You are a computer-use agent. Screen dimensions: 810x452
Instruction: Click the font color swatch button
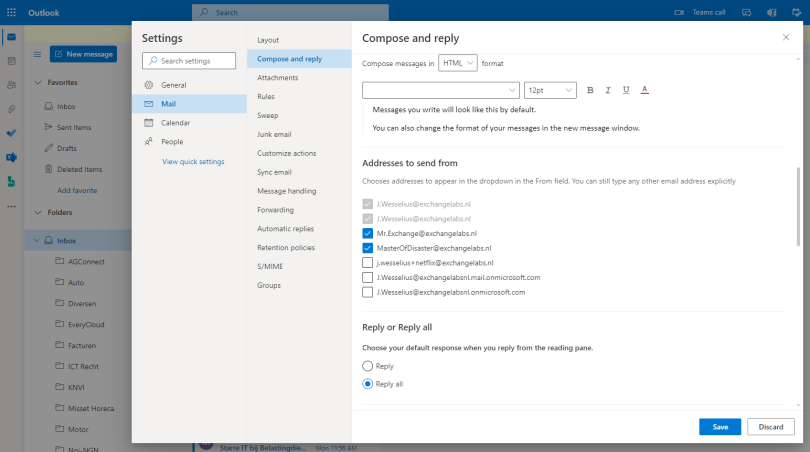coord(644,90)
